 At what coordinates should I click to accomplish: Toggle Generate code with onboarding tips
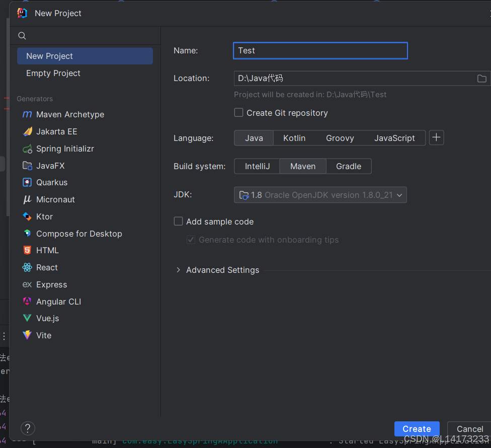pos(191,240)
